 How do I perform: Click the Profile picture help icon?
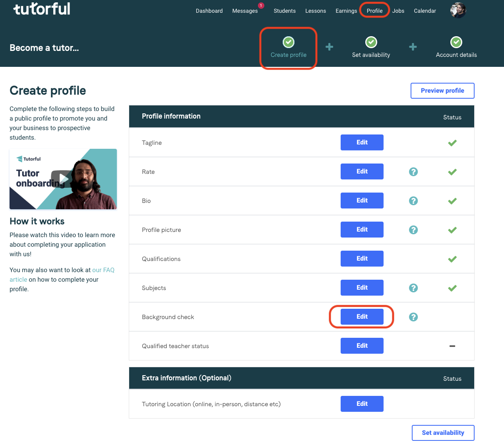tap(413, 230)
